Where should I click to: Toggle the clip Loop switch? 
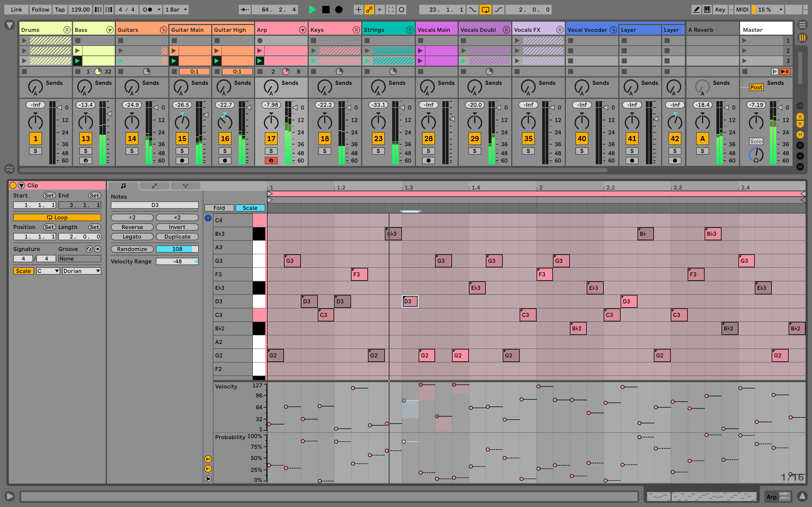(x=57, y=217)
